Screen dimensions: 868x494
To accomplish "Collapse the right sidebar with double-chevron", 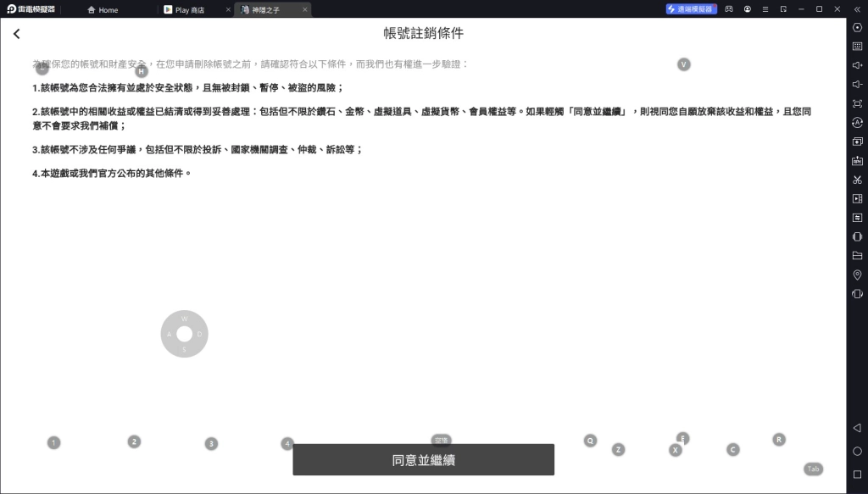I will pyautogui.click(x=857, y=9).
